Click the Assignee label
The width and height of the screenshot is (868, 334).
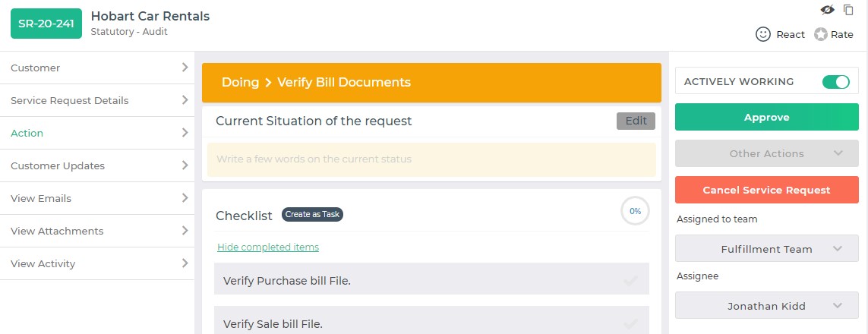[697, 276]
